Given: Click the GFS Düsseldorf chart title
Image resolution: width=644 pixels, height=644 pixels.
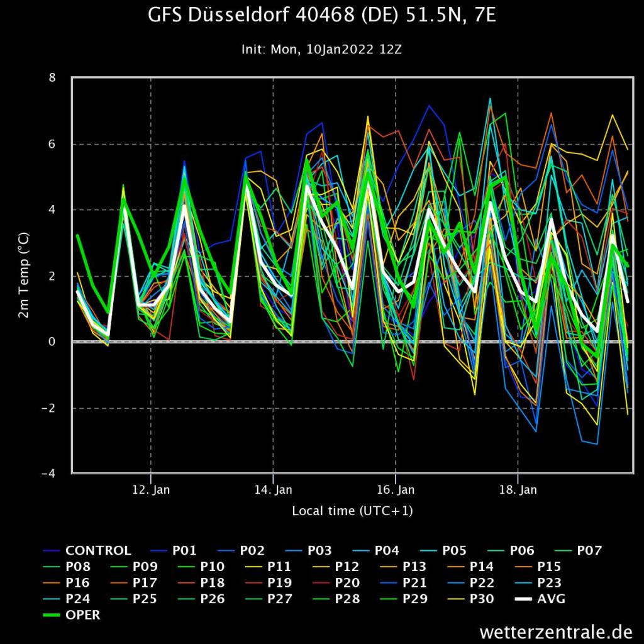Looking at the screenshot, I should [x=321, y=16].
